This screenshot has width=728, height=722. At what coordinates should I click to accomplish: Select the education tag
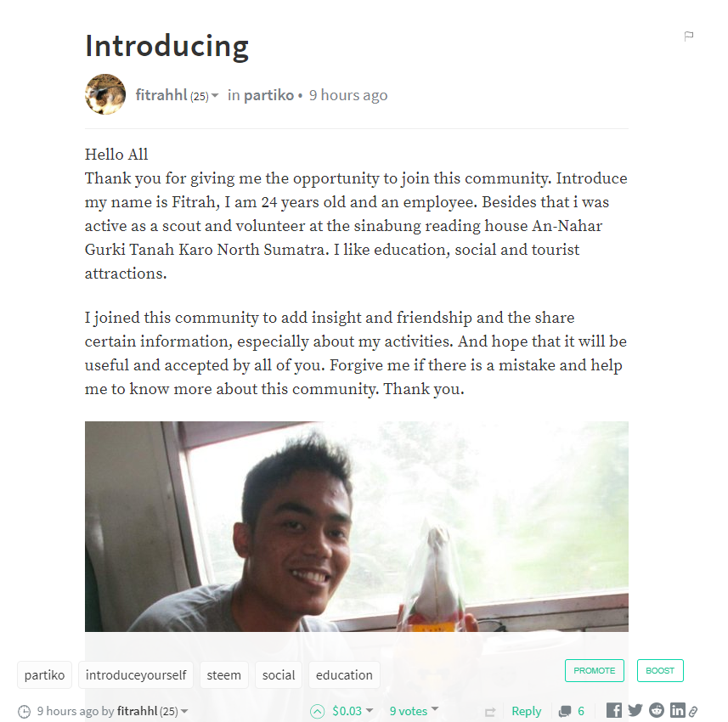344,675
